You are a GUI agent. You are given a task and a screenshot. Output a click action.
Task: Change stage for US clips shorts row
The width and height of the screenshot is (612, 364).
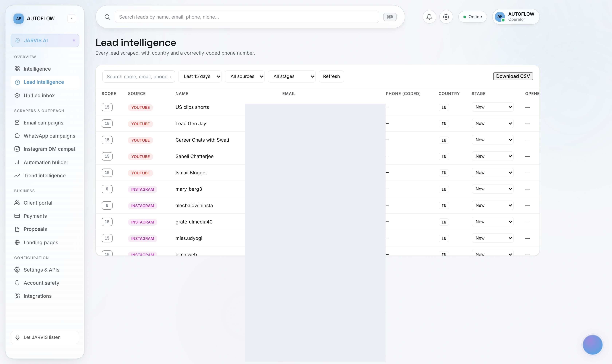coord(493,107)
